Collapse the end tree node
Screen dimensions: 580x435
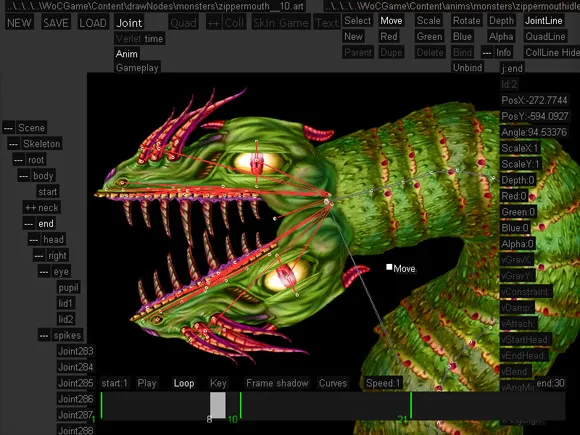(28, 224)
